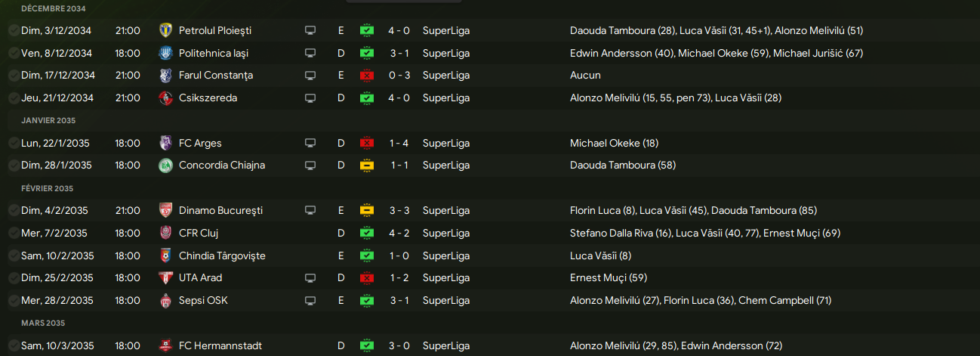The height and width of the screenshot is (356, 980).
Task: Click the red loss icon on Farul Constanța row
Action: pos(367,76)
